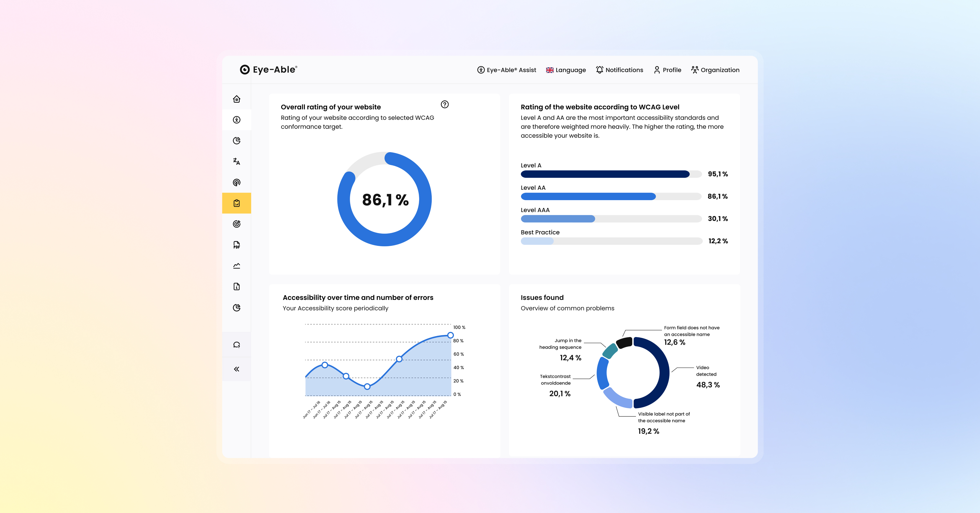Open the Home sidebar icon
This screenshot has width=980, height=513.
coord(237,99)
